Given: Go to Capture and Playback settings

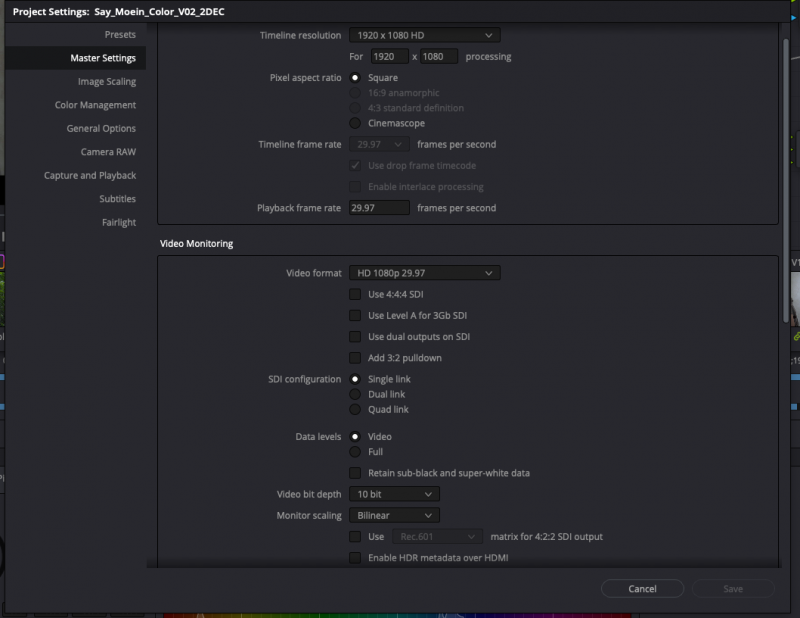Looking at the screenshot, I should (89, 176).
